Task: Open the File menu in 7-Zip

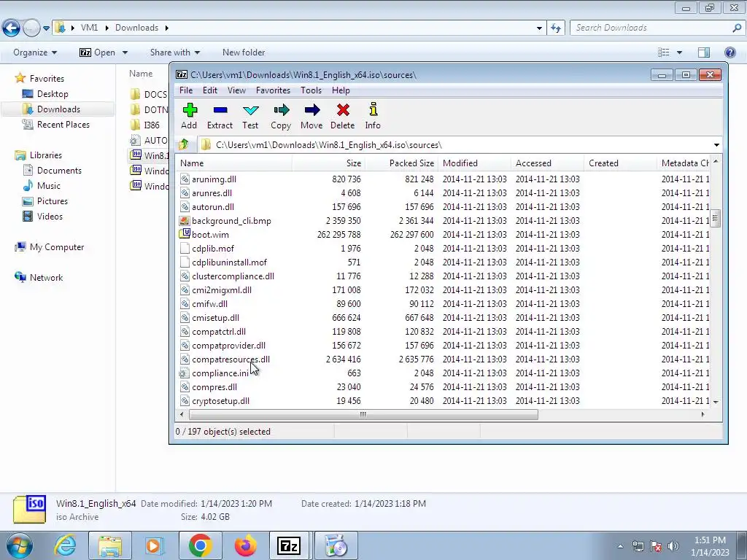Action: click(x=186, y=90)
